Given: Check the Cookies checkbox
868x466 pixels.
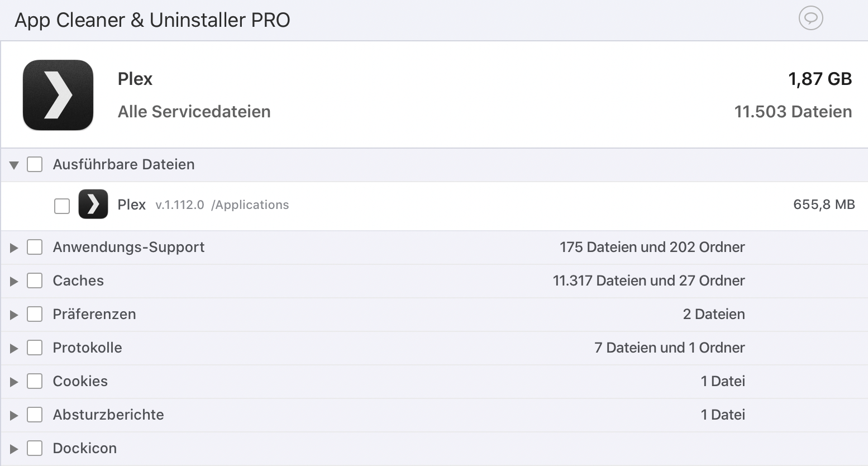Looking at the screenshot, I should point(35,381).
